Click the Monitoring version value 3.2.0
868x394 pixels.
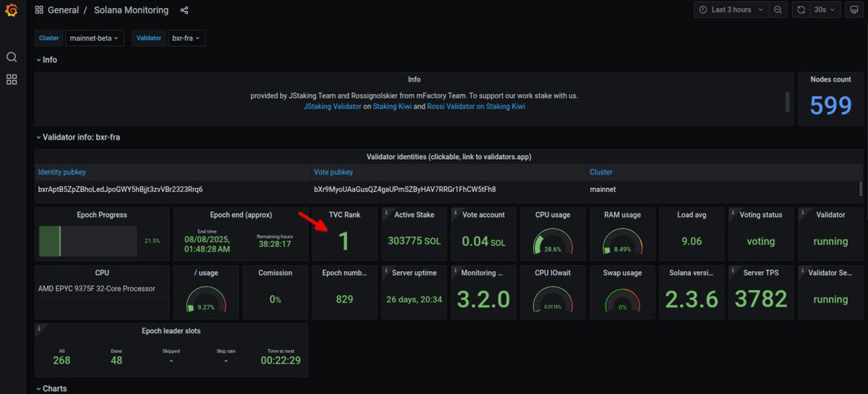pos(484,299)
